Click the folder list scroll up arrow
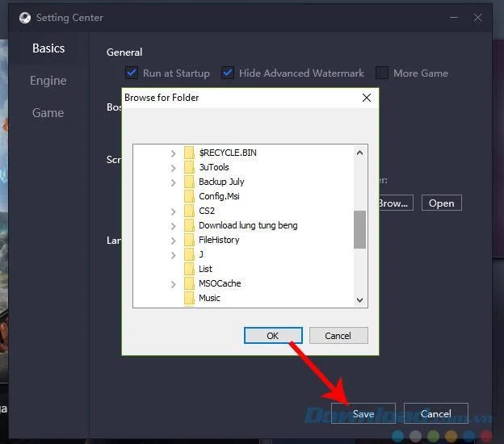 359,153
